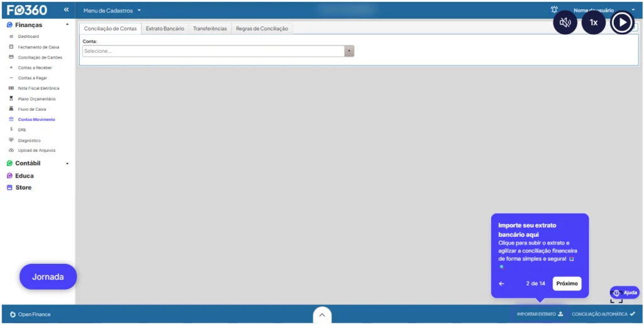Viewport: 644px width, 325px height.
Task: Unmute the video sound icon
Action: tap(565, 22)
